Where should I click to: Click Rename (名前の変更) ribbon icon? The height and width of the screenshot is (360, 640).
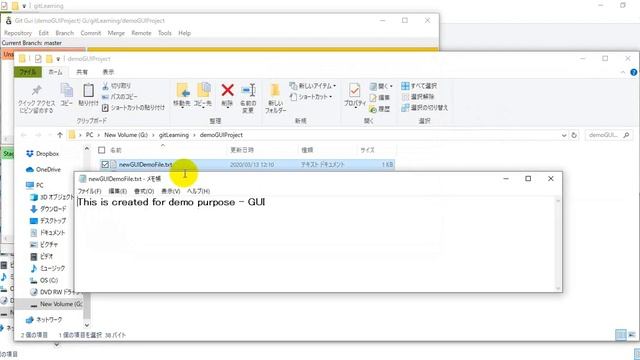[x=248, y=98]
